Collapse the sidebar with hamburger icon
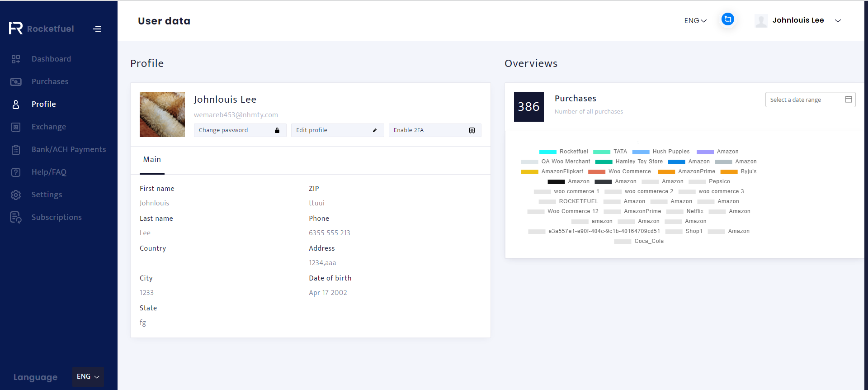The width and height of the screenshot is (868, 390). (97, 29)
